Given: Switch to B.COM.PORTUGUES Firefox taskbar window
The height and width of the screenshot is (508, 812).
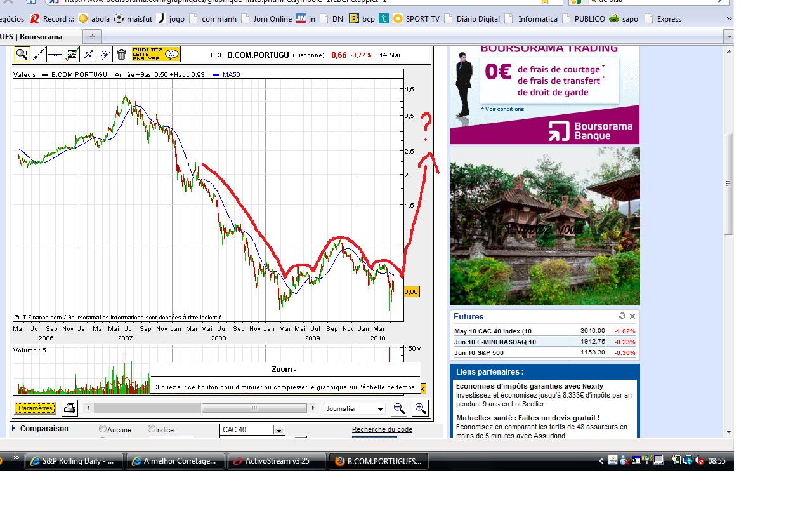Looking at the screenshot, I should [379, 461].
